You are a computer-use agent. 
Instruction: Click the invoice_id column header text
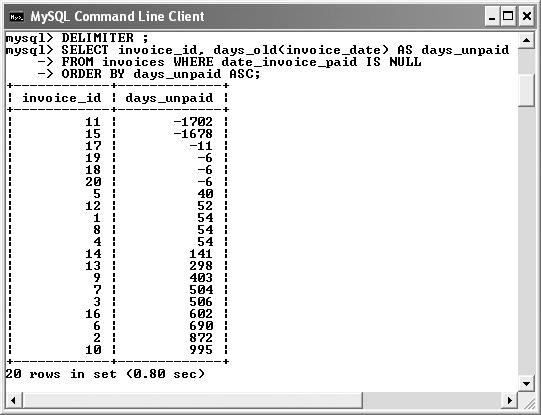coord(62,98)
